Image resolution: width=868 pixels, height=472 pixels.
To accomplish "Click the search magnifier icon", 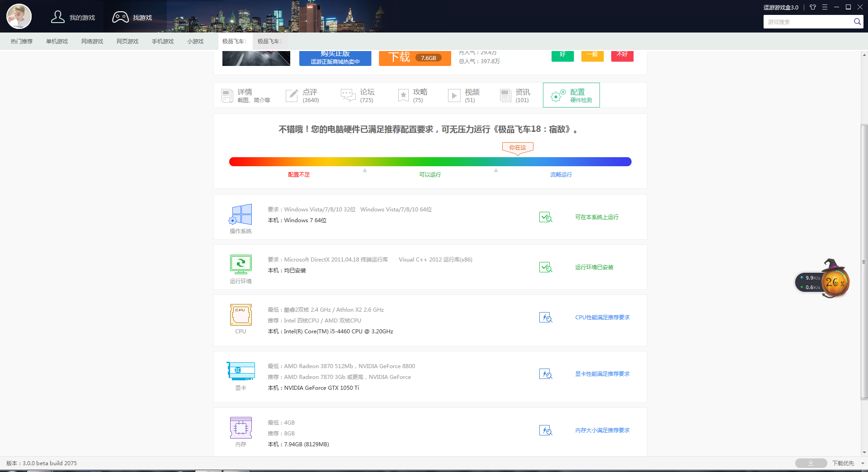I will [857, 22].
